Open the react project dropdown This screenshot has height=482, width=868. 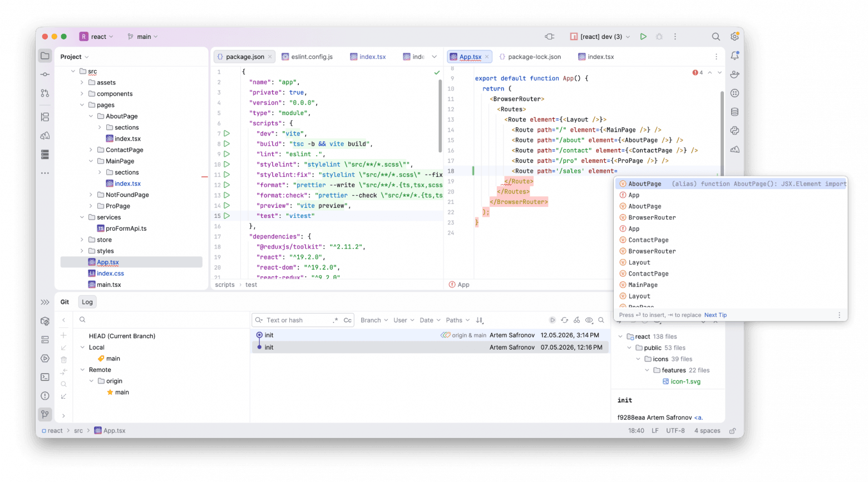pos(97,37)
